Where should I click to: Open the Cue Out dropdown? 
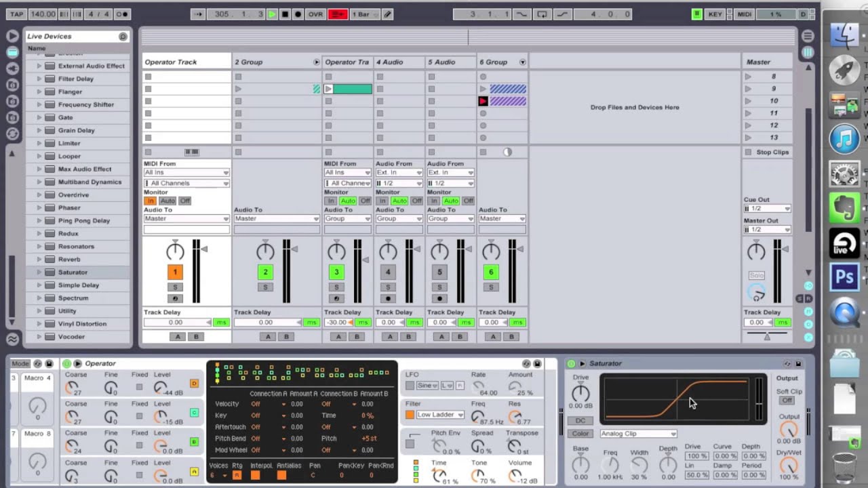tap(767, 209)
